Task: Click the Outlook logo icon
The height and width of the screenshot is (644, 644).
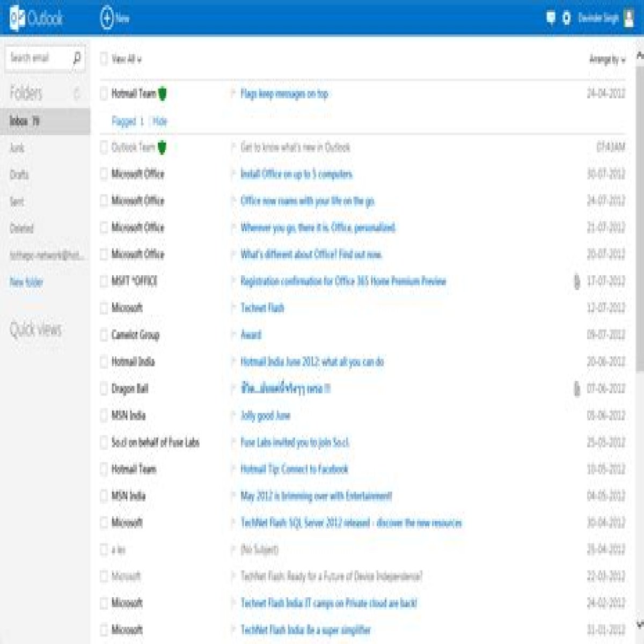Action: [x=17, y=19]
